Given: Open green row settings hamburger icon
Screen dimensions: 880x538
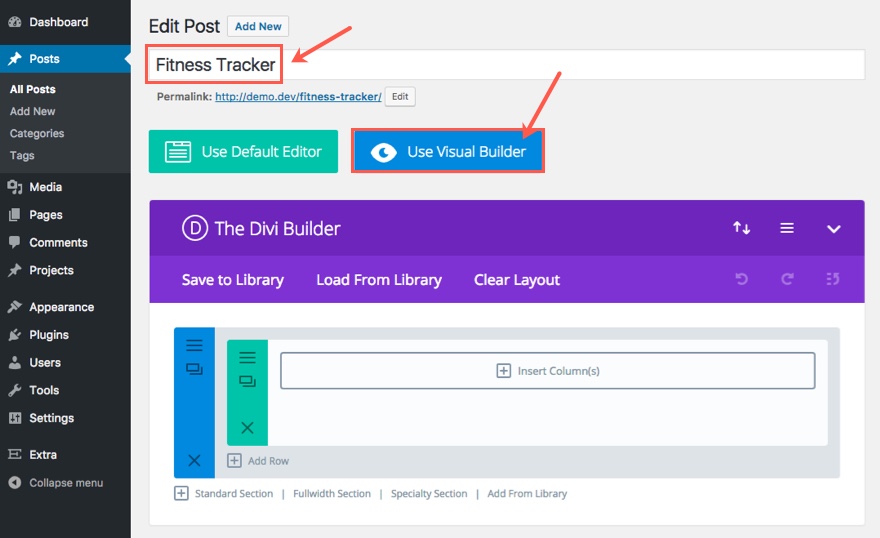Looking at the screenshot, I should [x=247, y=357].
